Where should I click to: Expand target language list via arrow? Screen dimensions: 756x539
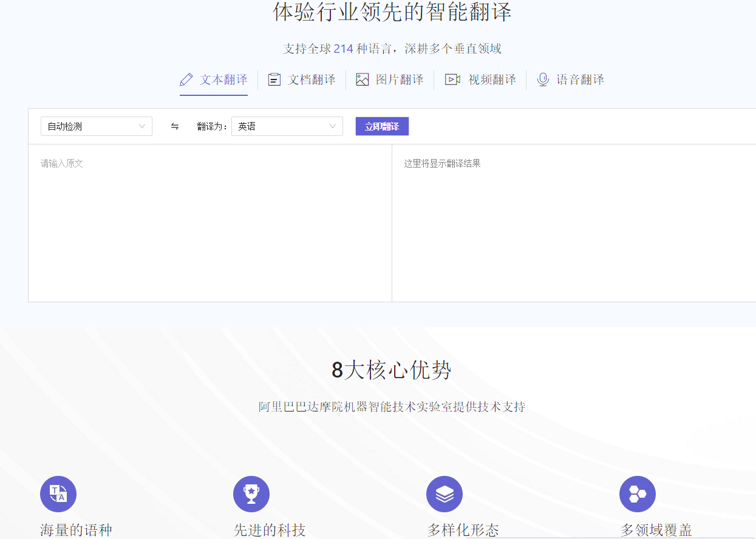tap(333, 126)
